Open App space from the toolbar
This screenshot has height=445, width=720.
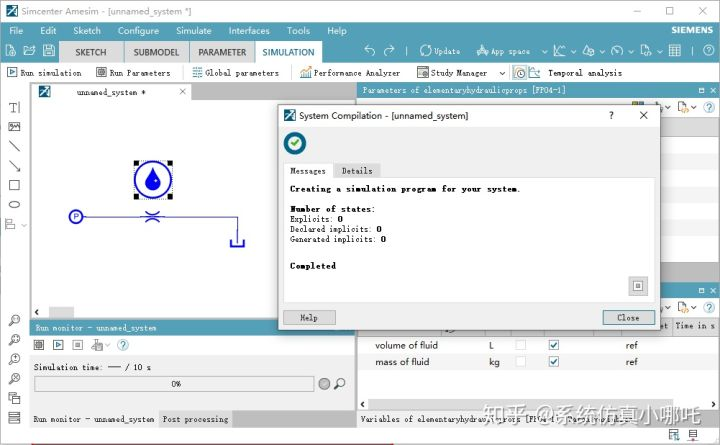503,51
